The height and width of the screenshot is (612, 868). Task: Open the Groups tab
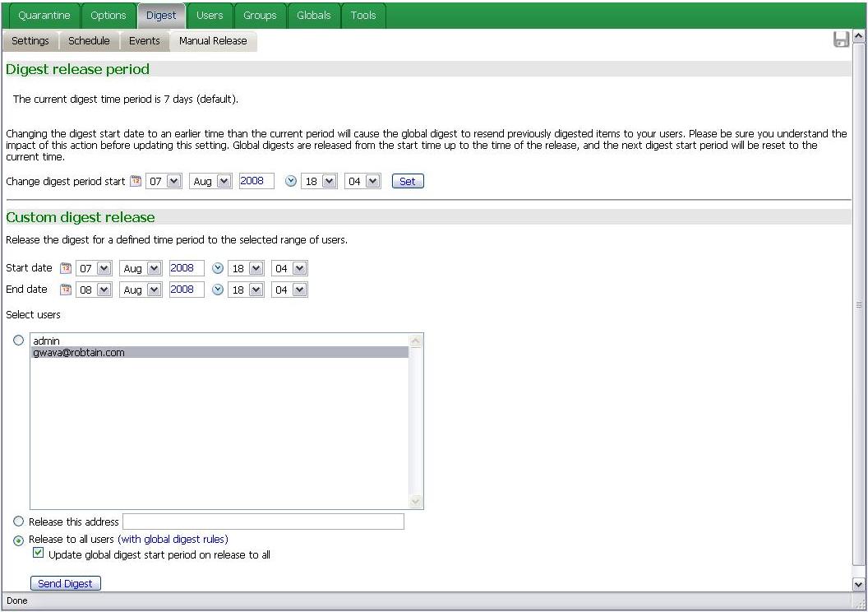[260, 16]
